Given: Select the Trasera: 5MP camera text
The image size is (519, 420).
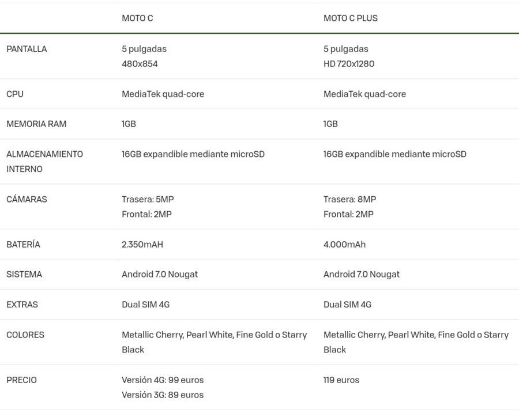Looking at the screenshot, I should coord(148,200).
